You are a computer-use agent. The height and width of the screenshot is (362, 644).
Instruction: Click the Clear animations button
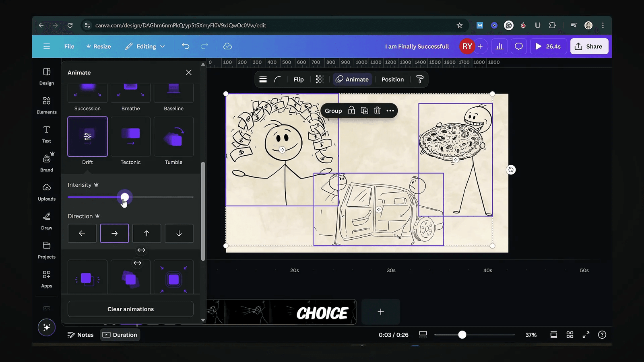pos(130,309)
